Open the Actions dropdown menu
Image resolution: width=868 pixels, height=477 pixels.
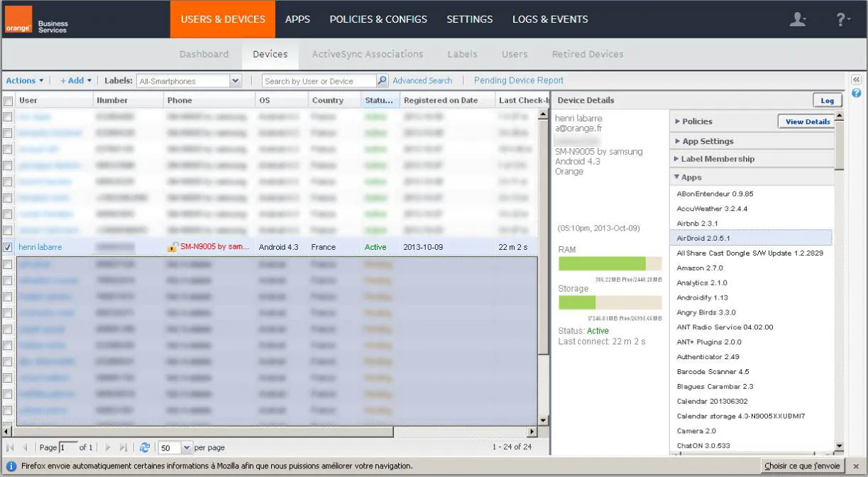point(25,81)
